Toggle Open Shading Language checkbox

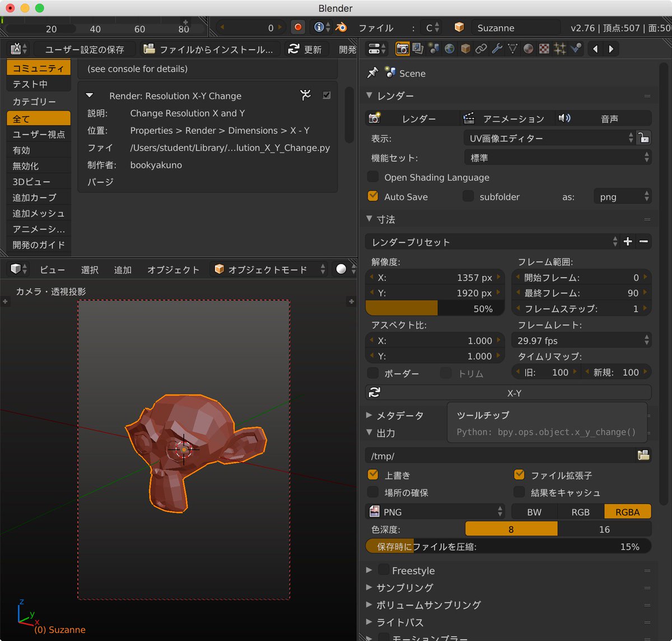coord(373,177)
